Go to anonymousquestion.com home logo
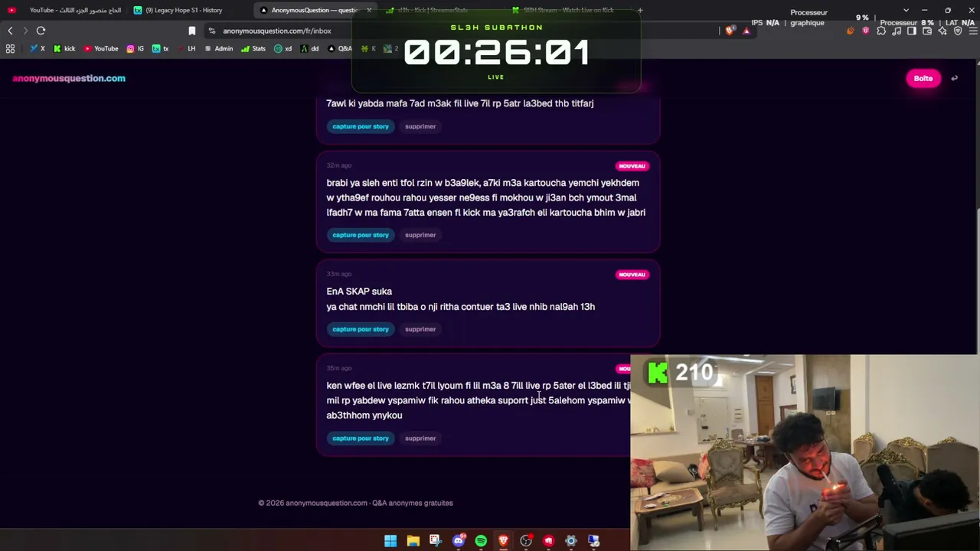Screen dimensions: 980x551 (69, 78)
